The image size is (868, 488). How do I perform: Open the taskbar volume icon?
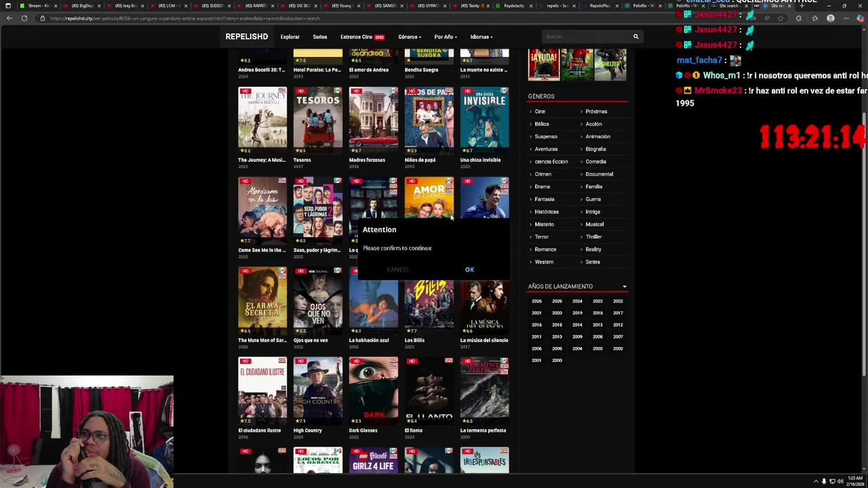840,481
